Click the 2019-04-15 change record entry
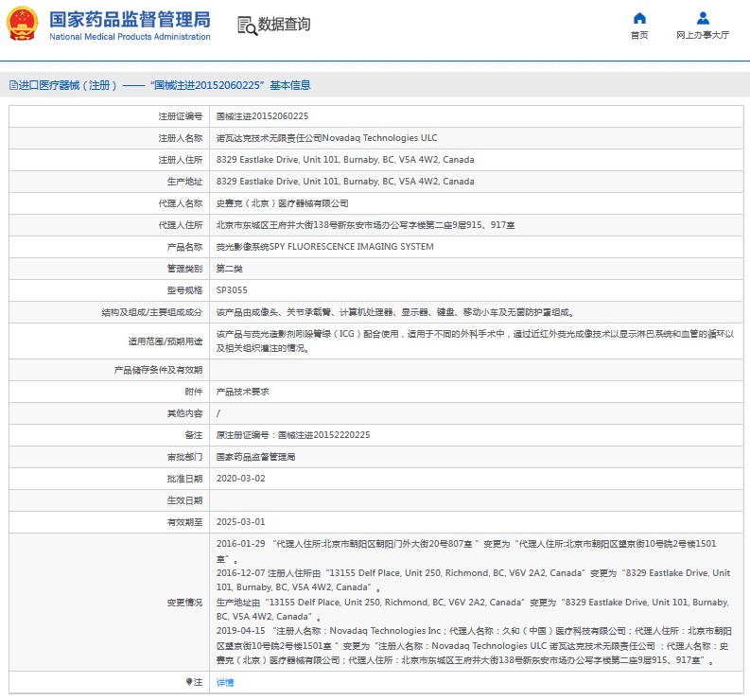 [474, 645]
